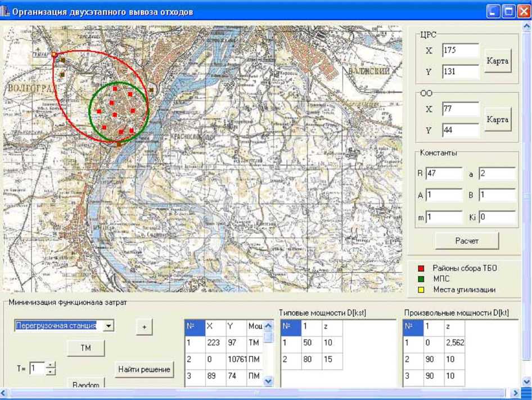Click the horizontal scrollbar right arrow
The image size is (532, 400).
click(x=516, y=393)
